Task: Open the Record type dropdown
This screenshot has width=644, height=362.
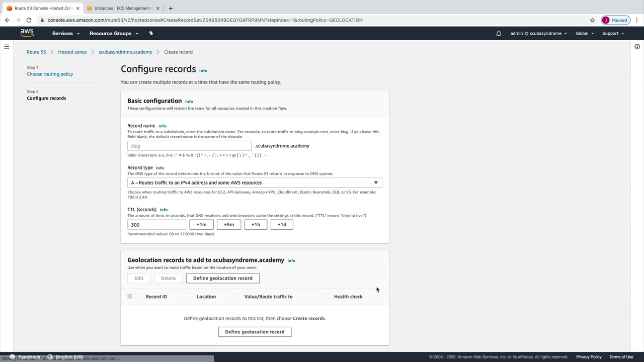Action: tap(255, 183)
